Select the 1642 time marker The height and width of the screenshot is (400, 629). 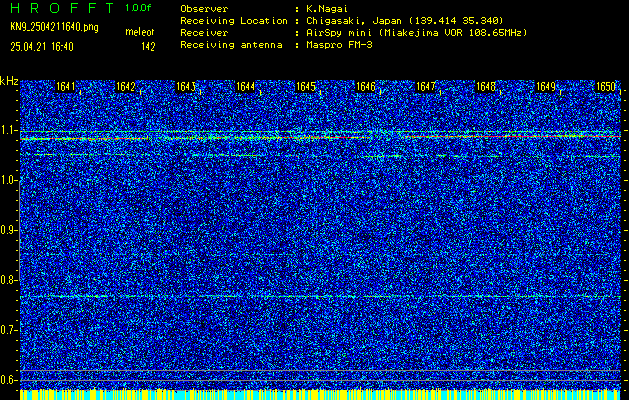[x=126, y=86]
